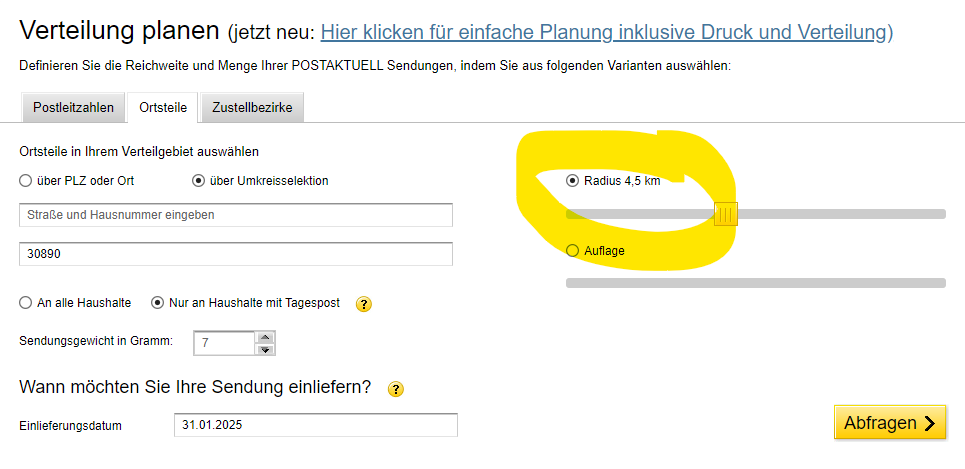This screenshot has height=469, width=965.
Task: Select the 'über Umkreisselektion' radio button
Action: (x=198, y=181)
